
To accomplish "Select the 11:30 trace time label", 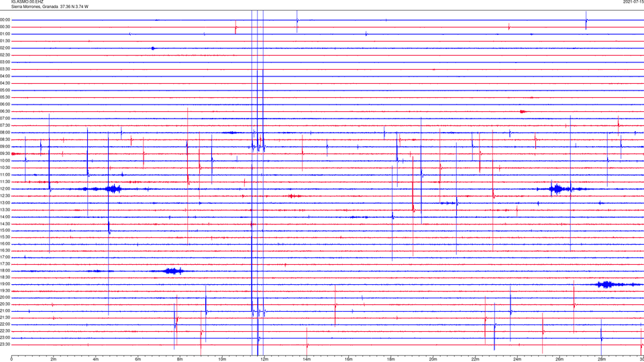I will pos(5,182).
